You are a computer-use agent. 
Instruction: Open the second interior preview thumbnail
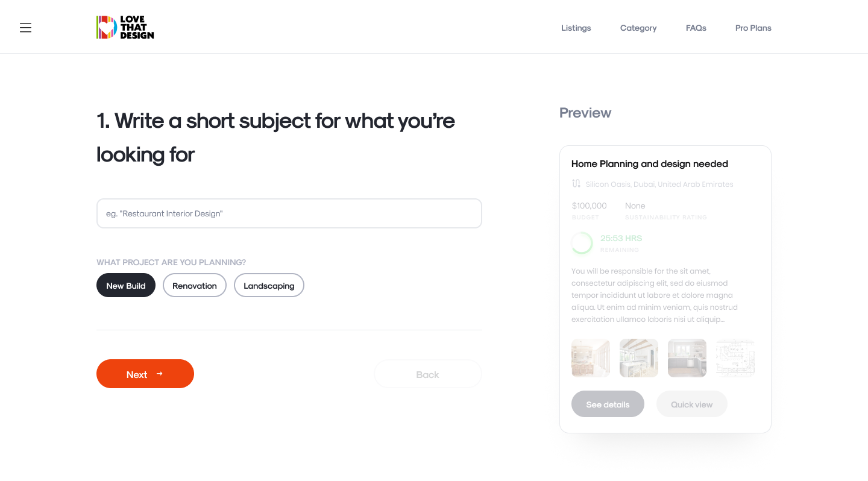639,358
